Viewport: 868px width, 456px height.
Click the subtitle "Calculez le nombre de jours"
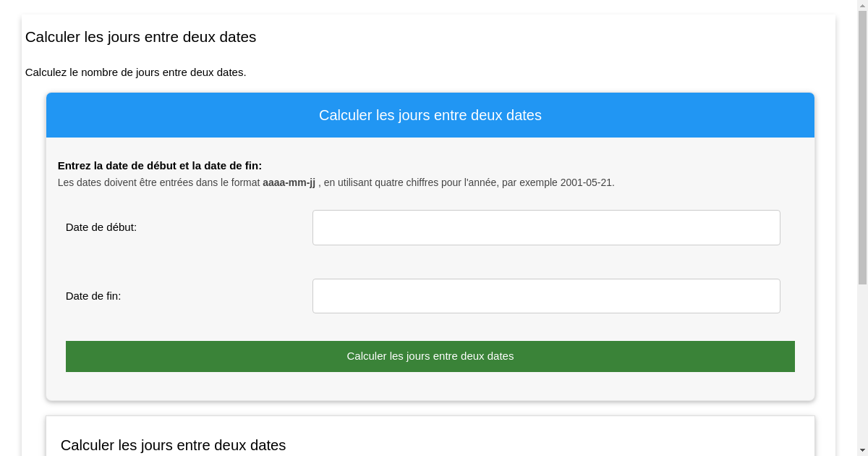point(135,72)
